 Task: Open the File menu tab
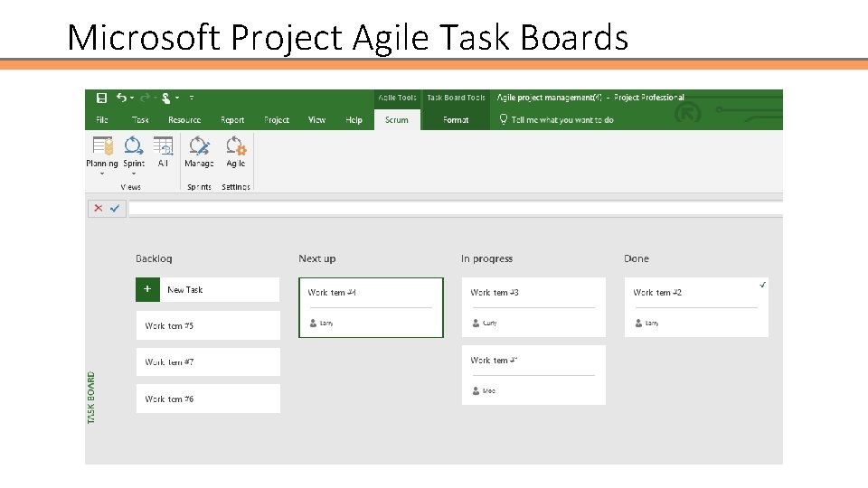pyautogui.click(x=102, y=120)
